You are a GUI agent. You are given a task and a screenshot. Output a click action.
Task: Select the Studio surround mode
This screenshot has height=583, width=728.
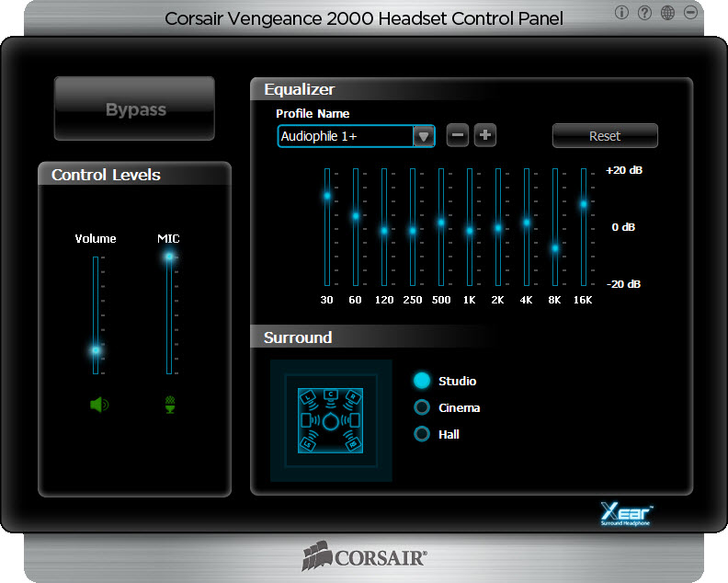(x=422, y=381)
